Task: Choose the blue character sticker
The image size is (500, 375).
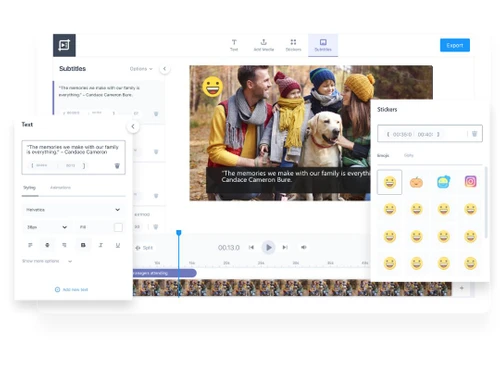Action: pyautogui.click(x=443, y=182)
